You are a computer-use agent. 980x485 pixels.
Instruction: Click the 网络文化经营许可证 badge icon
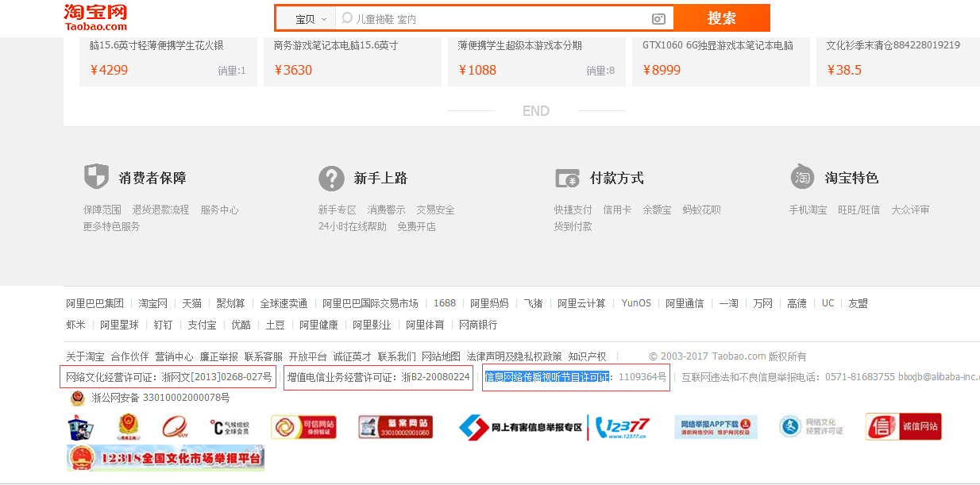tap(811, 427)
